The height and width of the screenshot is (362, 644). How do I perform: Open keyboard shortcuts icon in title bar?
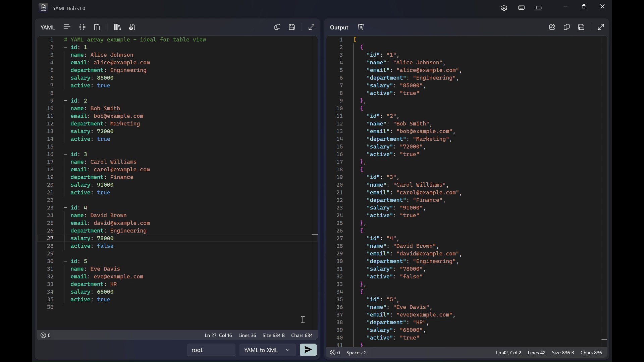[x=522, y=8]
